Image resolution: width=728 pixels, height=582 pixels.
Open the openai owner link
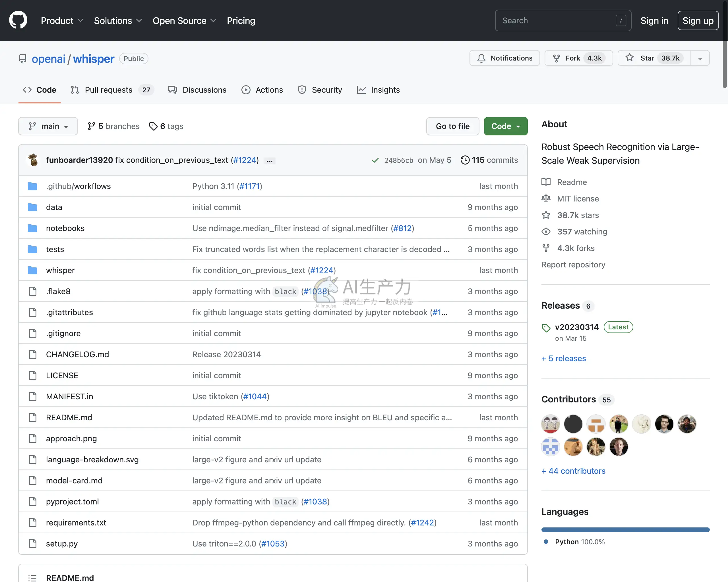click(x=48, y=59)
